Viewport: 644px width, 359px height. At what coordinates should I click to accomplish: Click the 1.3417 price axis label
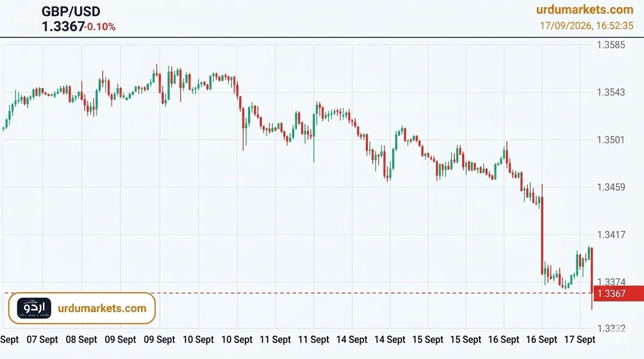pos(611,235)
